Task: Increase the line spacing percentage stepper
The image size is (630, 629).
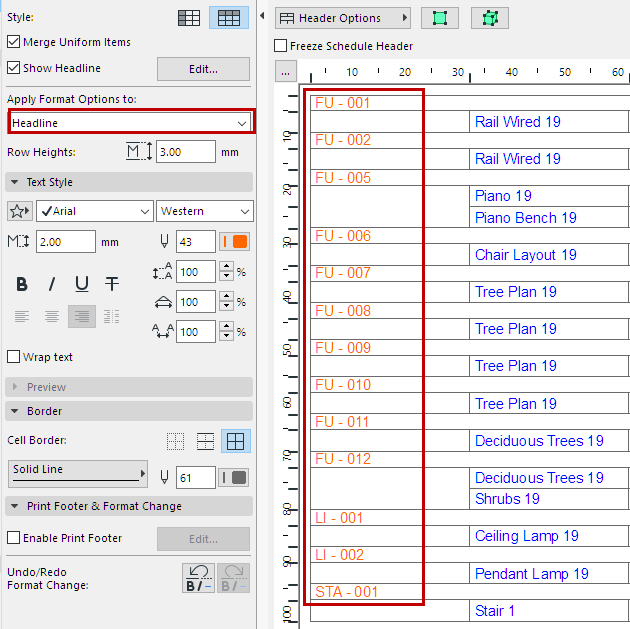Action: pos(227,267)
